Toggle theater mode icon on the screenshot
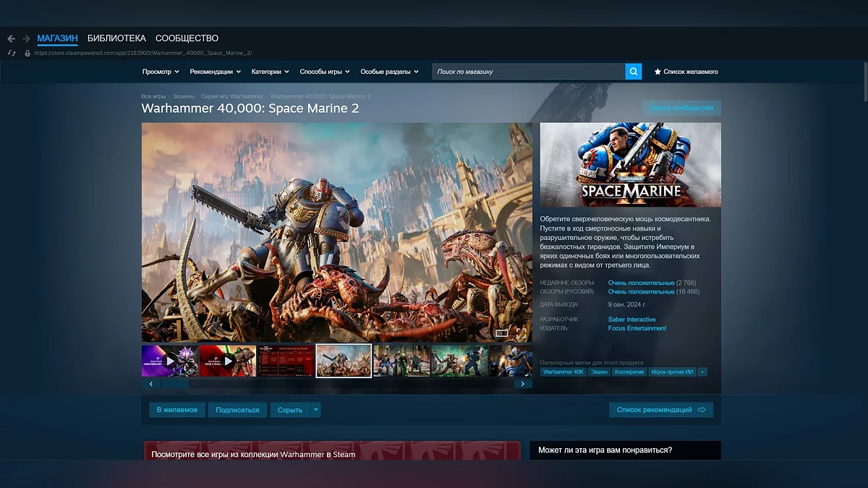This screenshot has width=868, height=488. 501,333
